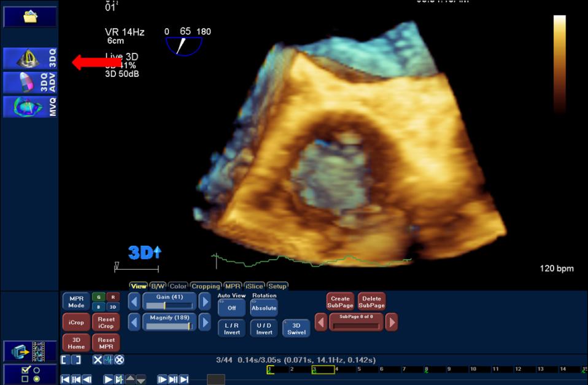Open the 3DQ quantification plugin
This screenshot has width=588, height=385.
coord(30,58)
